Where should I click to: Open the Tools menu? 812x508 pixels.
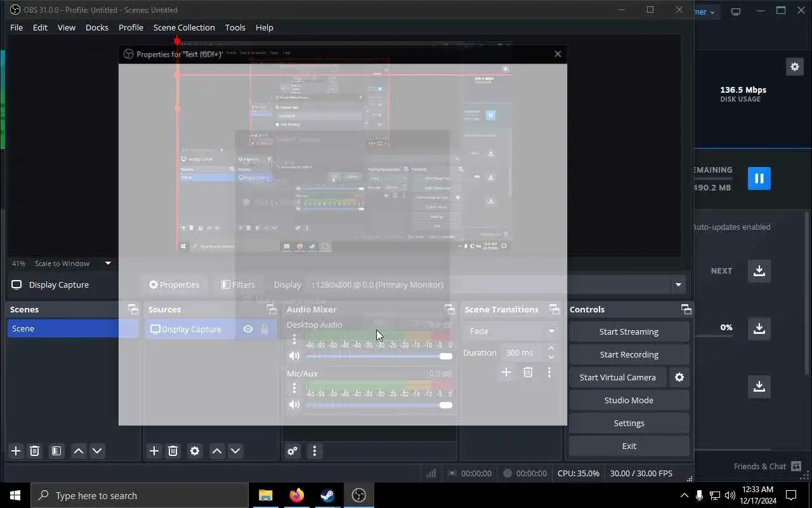[235, 27]
